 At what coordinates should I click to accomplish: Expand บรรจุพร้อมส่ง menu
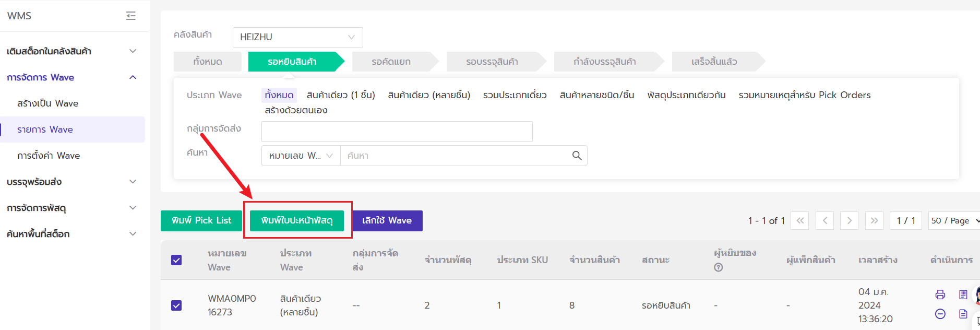click(x=73, y=182)
